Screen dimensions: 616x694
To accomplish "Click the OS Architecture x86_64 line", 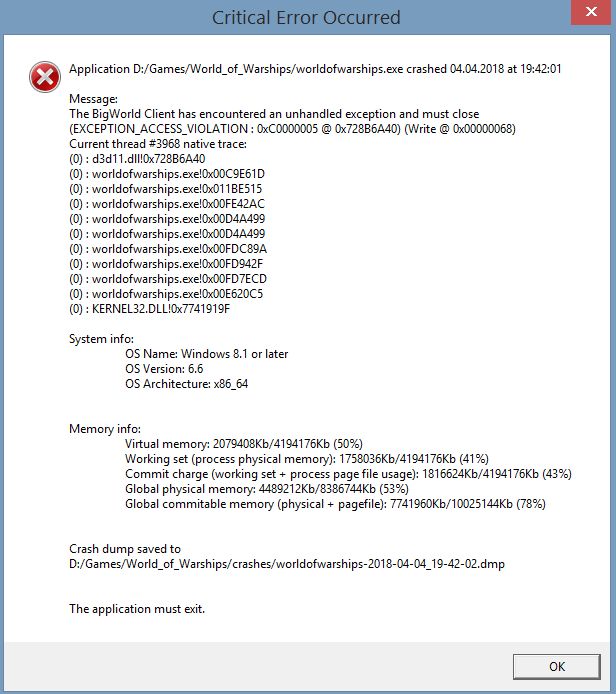I will (x=187, y=384).
